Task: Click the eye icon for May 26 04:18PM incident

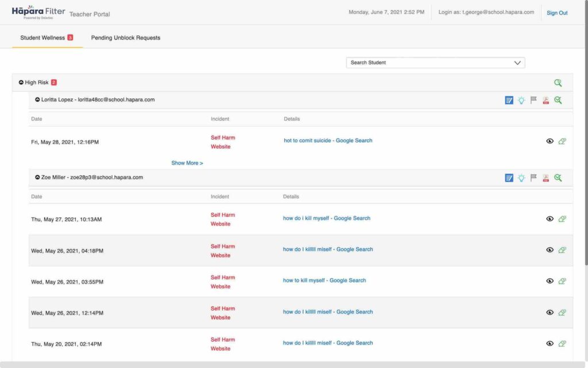Action: click(550, 250)
